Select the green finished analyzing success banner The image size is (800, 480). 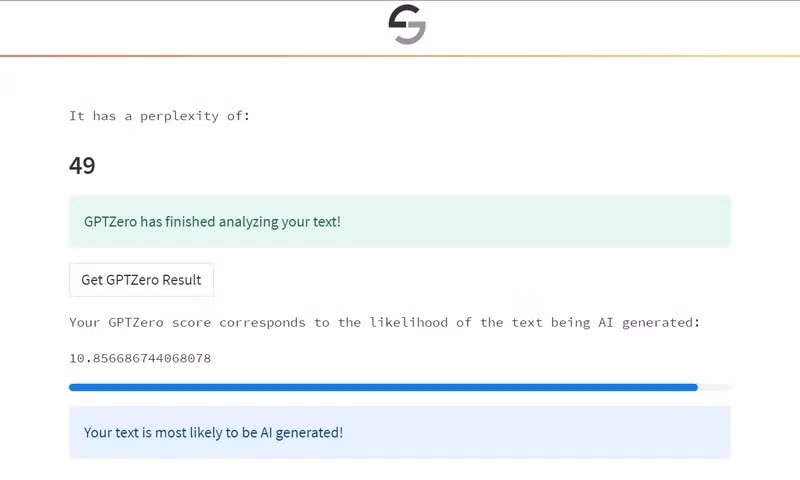[400, 222]
